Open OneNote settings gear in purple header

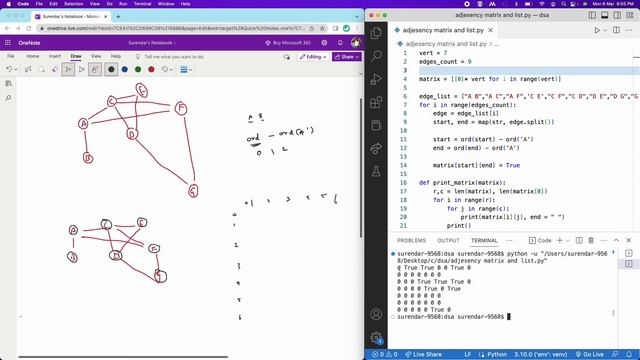coord(324,42)
